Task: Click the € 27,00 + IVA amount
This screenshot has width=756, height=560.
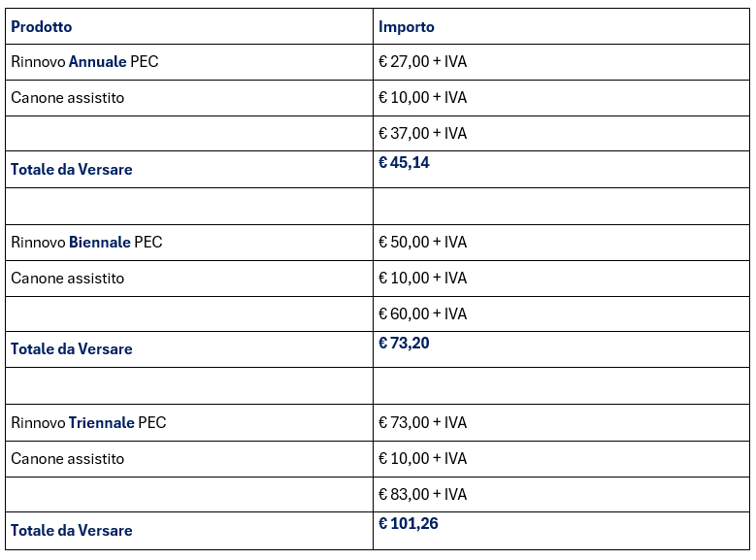Action: click(x=422, y=61)
